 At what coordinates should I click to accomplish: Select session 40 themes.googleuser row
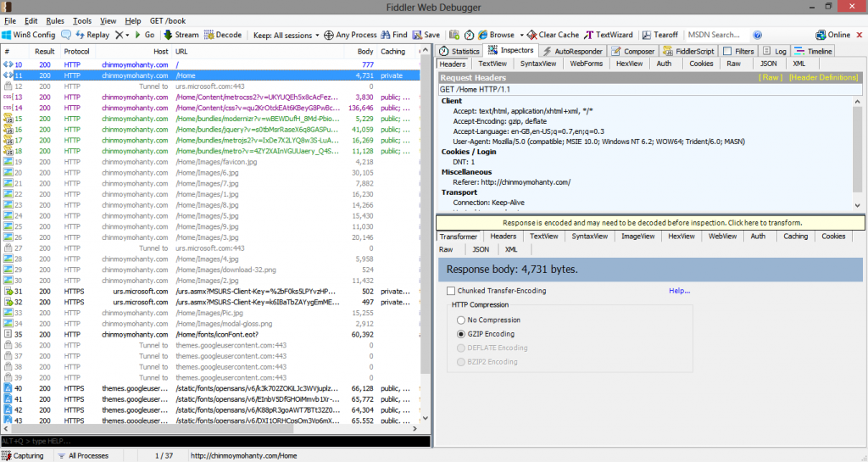(210, 388)
